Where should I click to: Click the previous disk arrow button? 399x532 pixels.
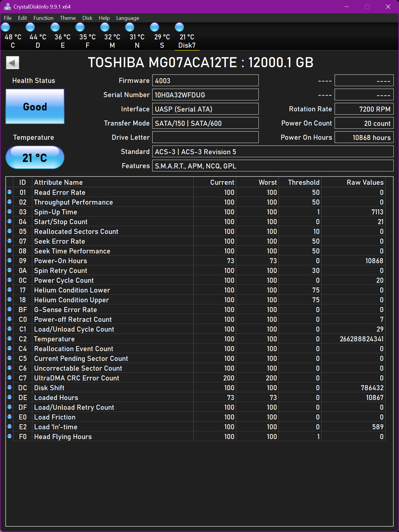pos(12,63)
